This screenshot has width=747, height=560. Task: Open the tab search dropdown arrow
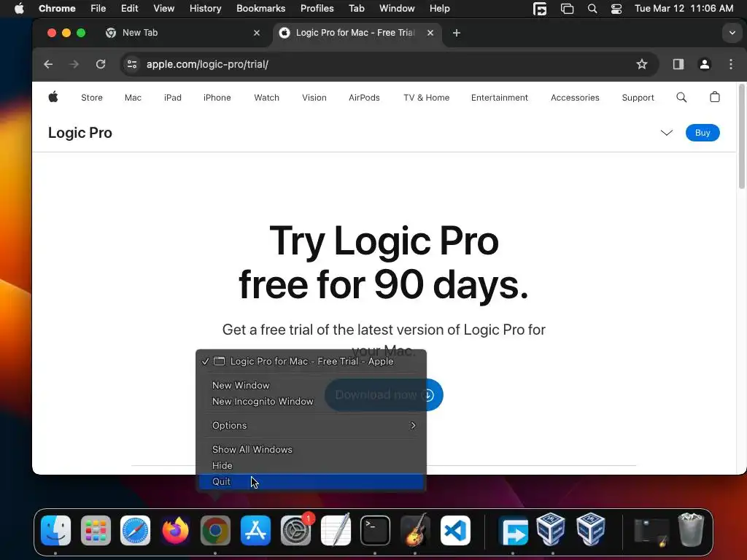(732, 33)
